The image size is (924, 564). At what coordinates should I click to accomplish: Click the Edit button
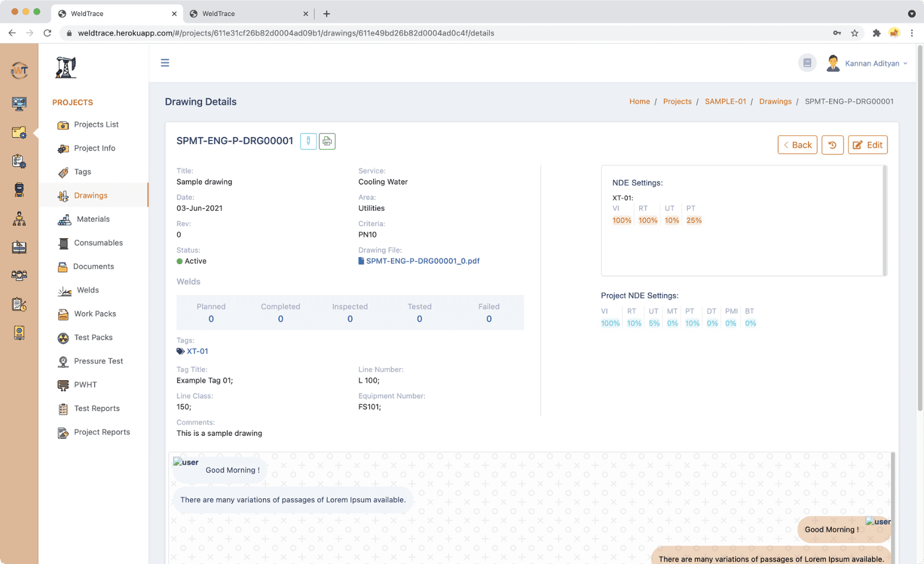867,145
